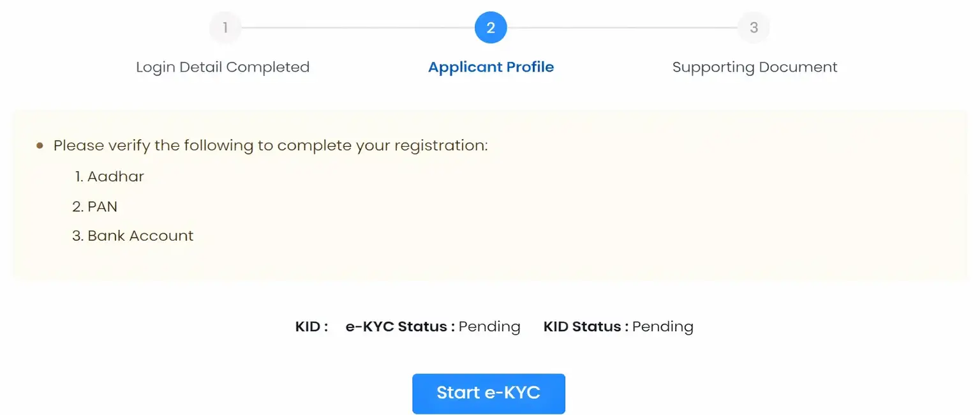The width and height of the screenshot is (980, 415).
Task: Click the progress line between steps 1 and 2
Action: (357, 27)
